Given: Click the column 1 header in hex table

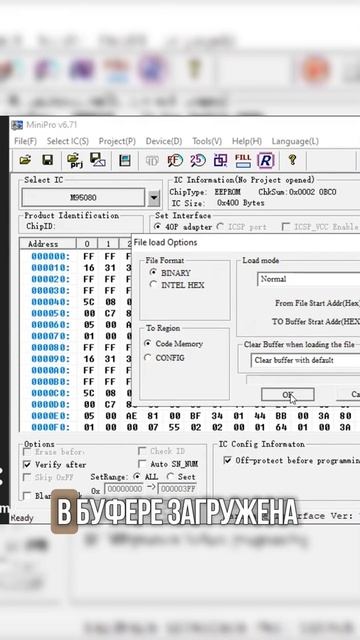Looking at the screenshot, I should point(108,244).
